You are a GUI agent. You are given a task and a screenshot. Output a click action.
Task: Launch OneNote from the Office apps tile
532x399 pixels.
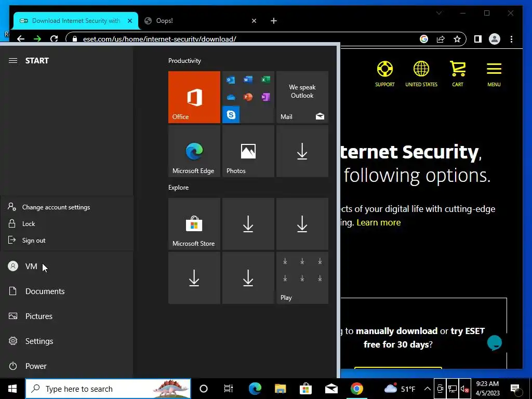(x=265, y=97)
